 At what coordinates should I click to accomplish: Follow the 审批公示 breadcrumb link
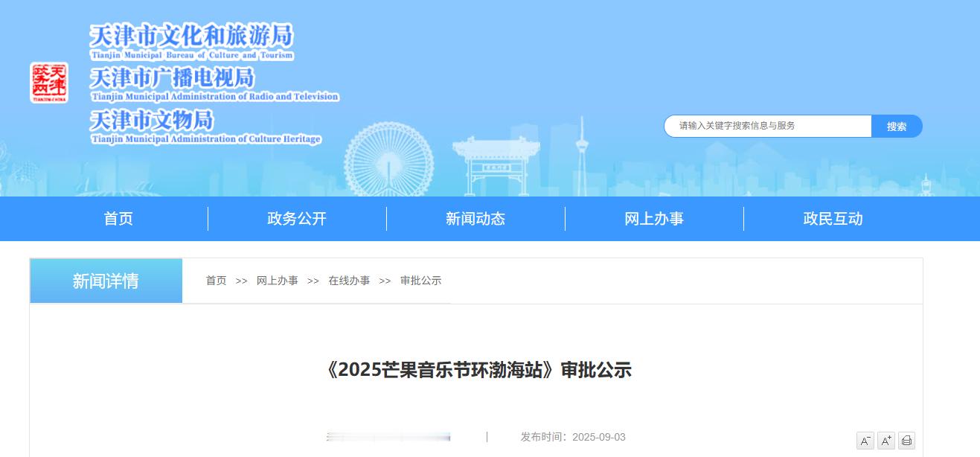coord(421,281)
